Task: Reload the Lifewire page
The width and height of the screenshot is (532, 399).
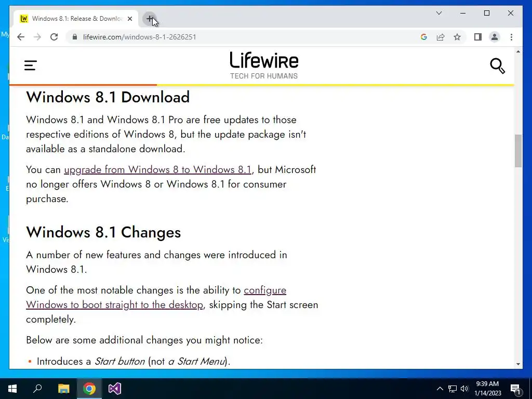Action: point(54,37)
